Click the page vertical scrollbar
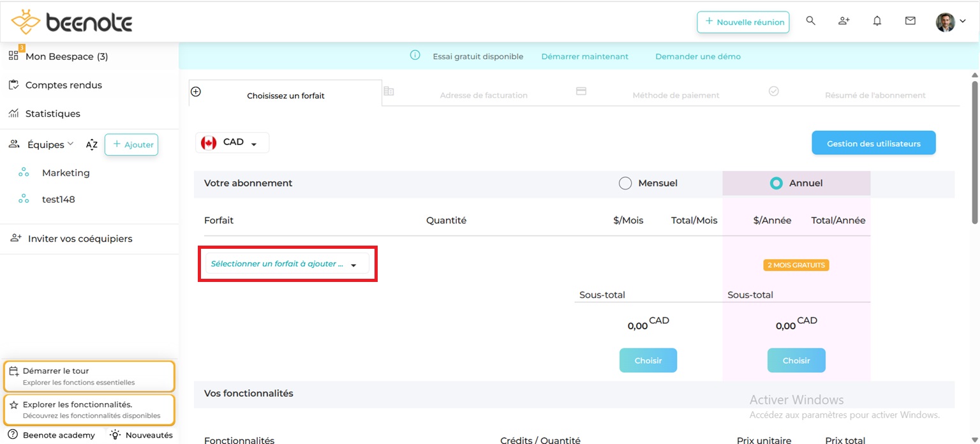980x444 pixels. coord(974,153)
